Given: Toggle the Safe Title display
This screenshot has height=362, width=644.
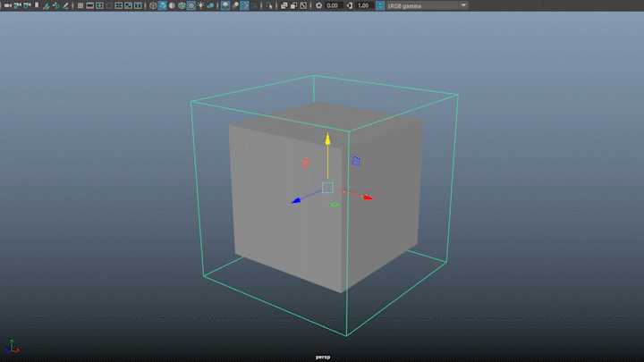Looking at the screenshot, I should point(138,5).
